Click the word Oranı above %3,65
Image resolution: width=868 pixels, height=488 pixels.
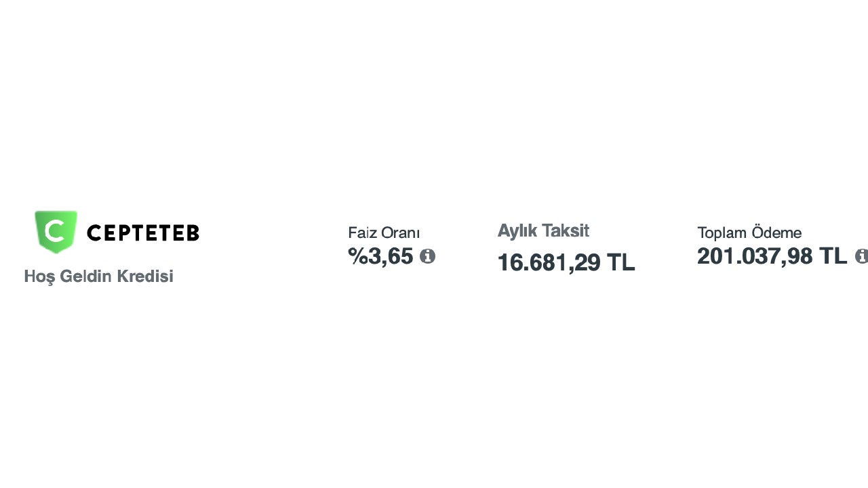coord(401,233)
